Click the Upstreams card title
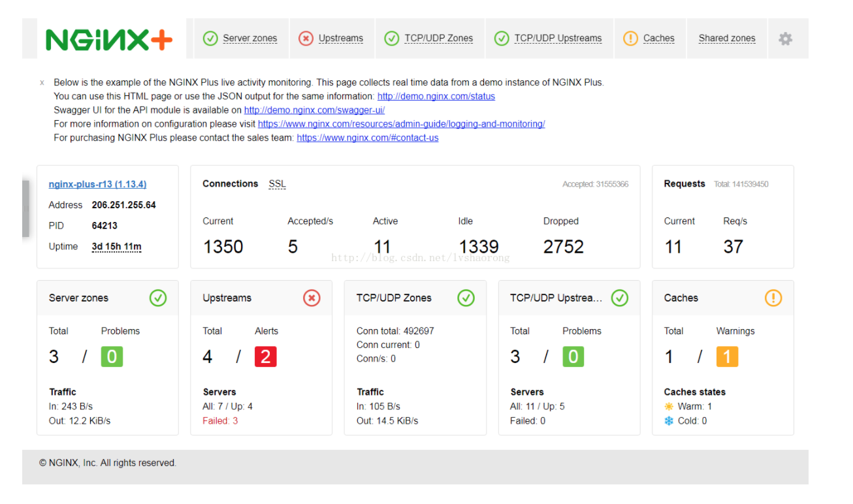The image size is (853, 504). coord(227,298)
